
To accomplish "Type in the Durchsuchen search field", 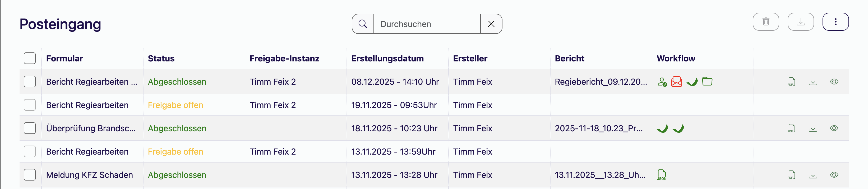I will (x=427, y=24).
